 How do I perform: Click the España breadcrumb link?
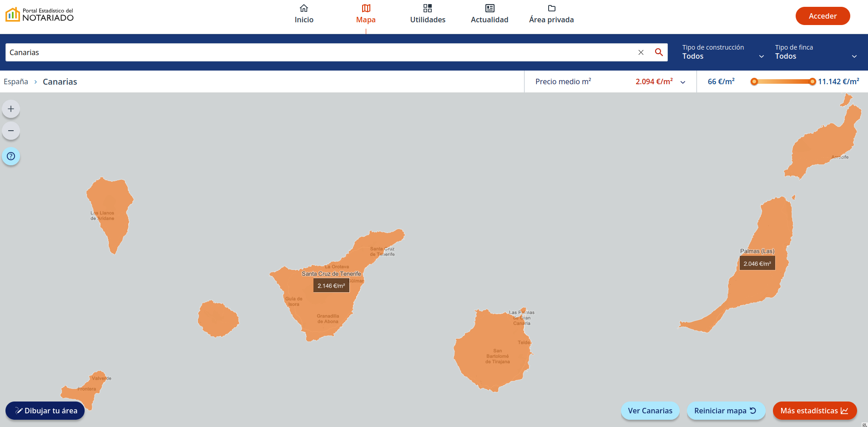point(16,82)
